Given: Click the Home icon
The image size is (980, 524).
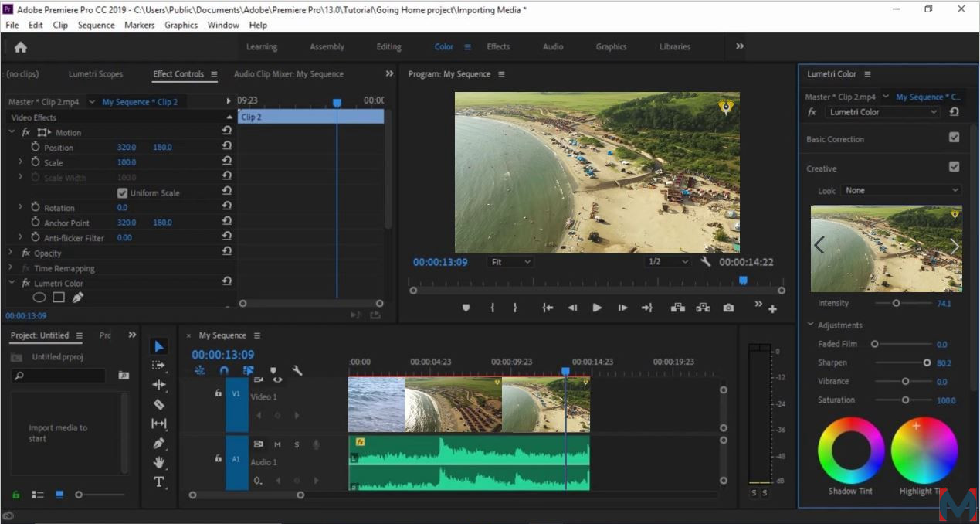Looking at the screenshot, I should (x=21, y=47).
